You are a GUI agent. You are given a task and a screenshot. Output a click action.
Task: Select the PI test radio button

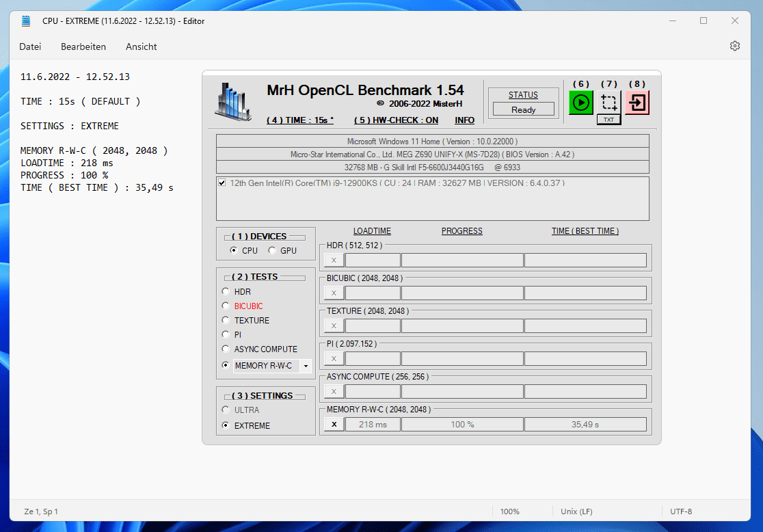point(226,334)
